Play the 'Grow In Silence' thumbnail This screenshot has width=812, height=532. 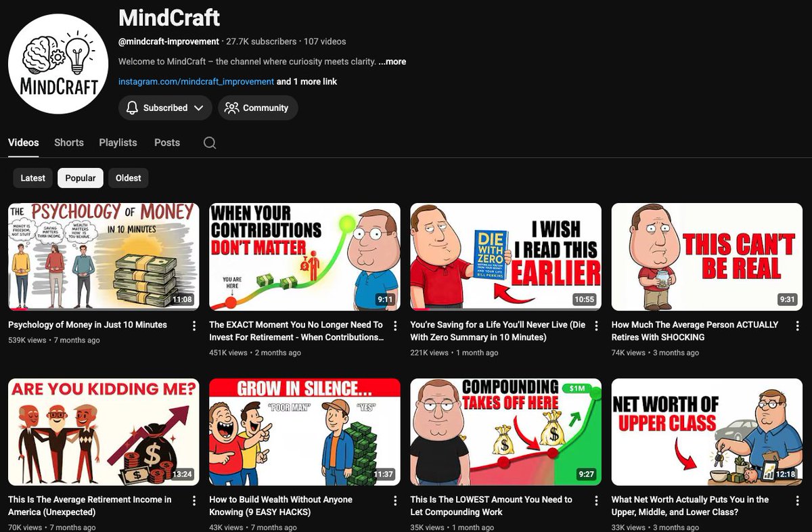tap(304, 432)
